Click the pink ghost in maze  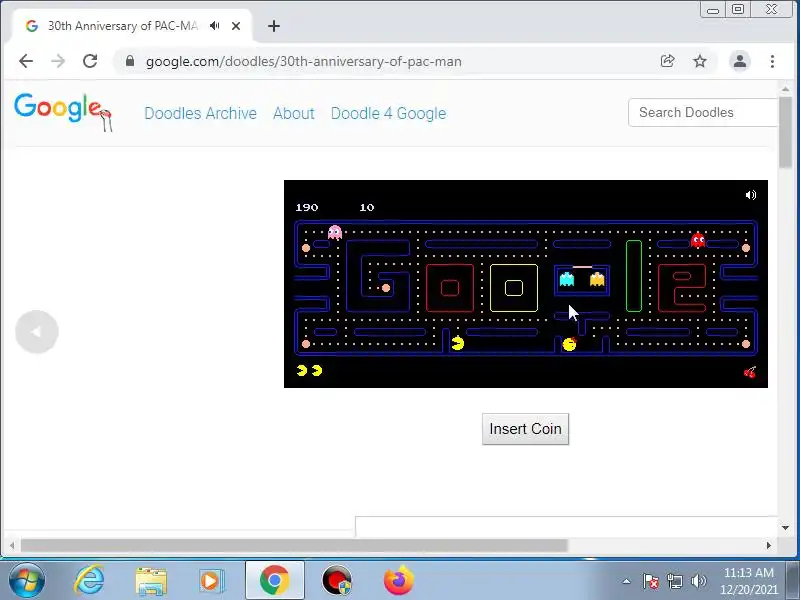[335, 233]
